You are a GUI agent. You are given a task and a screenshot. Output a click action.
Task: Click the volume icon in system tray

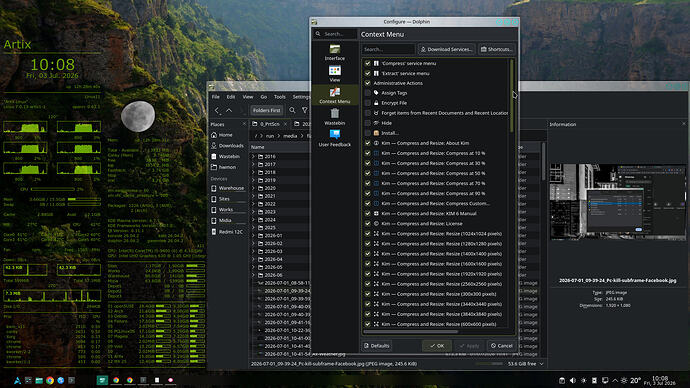click(x=573, y=381)
